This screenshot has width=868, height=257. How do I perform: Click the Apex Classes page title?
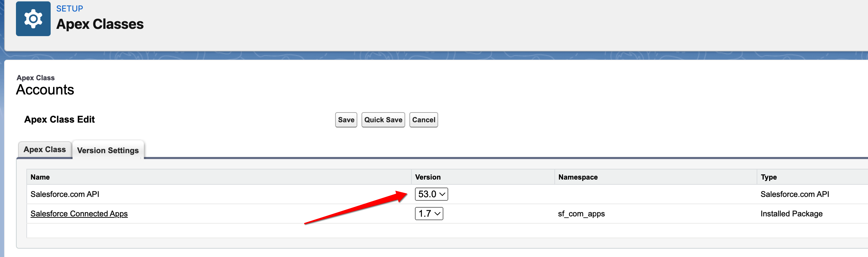(100, 24)
